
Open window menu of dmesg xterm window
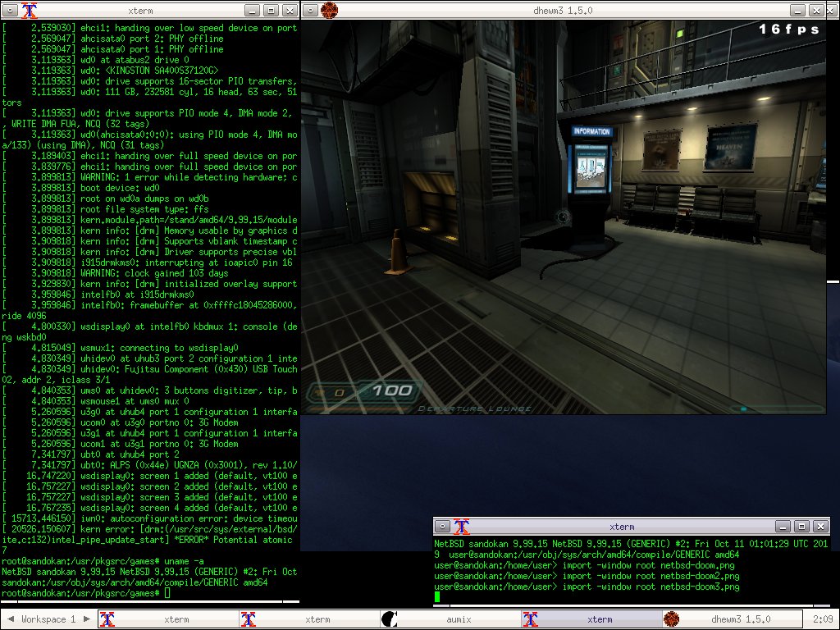click(x=10, y=10)
